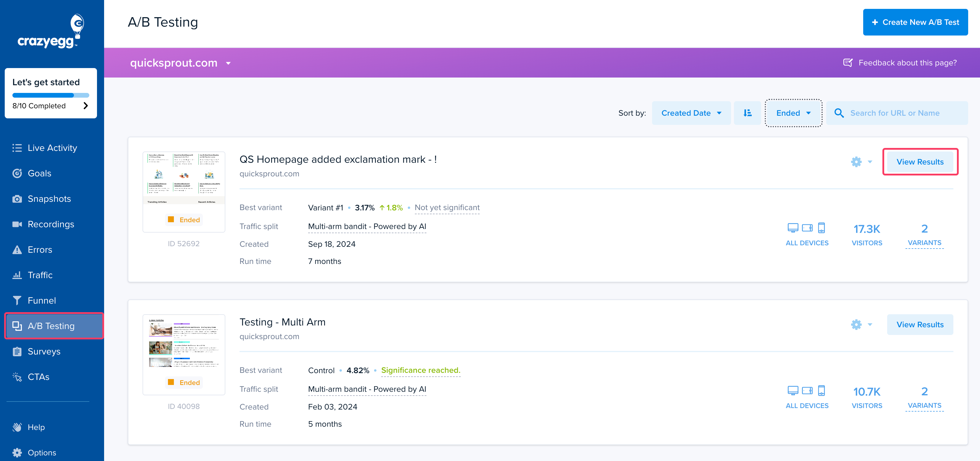Click tablet device icon in QS Homepage test
Image resolution: width=980 pixels, height=461 pixels.
(807, 228)
